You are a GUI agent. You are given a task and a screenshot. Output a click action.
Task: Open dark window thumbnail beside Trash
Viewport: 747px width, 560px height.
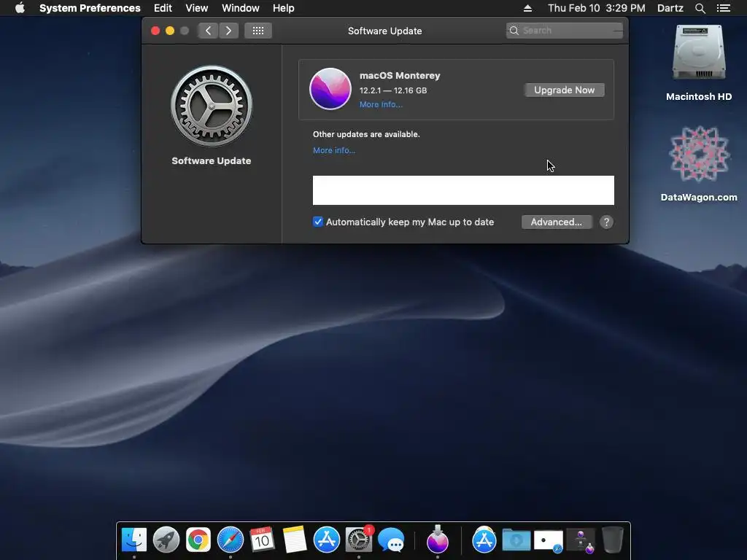(581, 541)
